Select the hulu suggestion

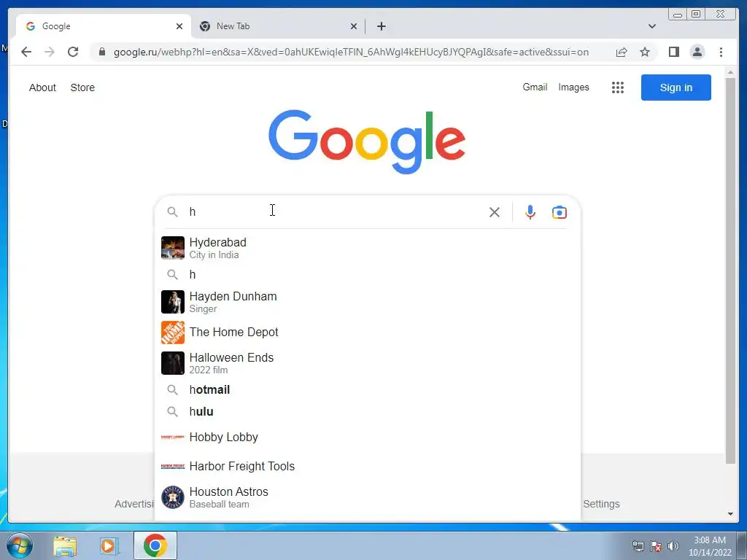tap(368, 412)
